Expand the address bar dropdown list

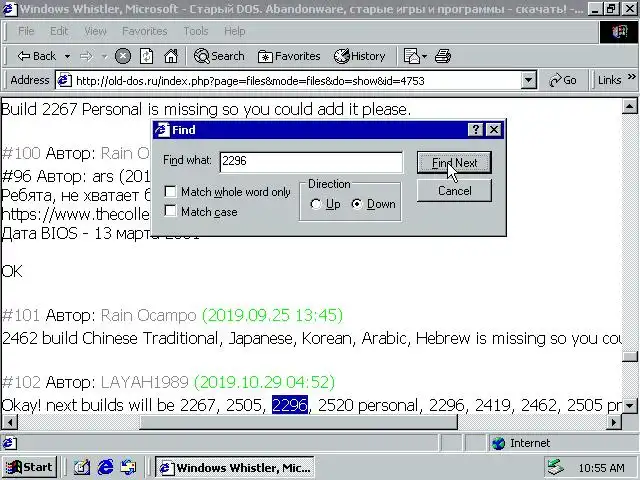(528, 80)
